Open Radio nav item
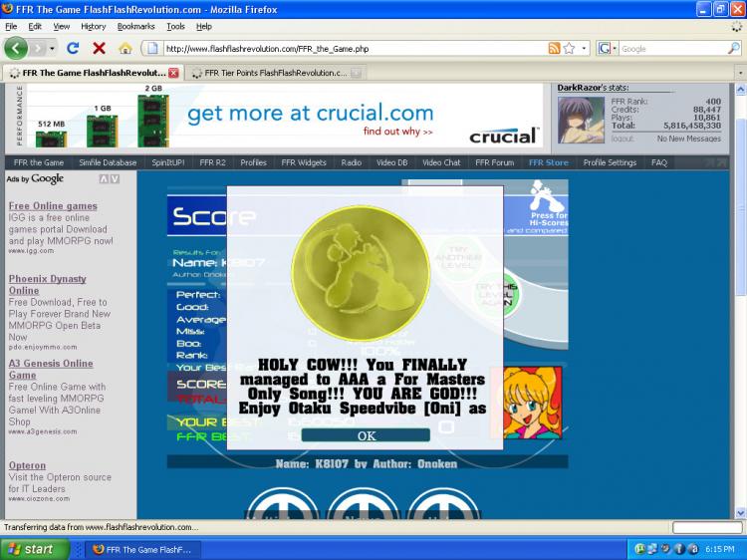The height and width of the screenshot is (560, 747). [x=352, y=162]
